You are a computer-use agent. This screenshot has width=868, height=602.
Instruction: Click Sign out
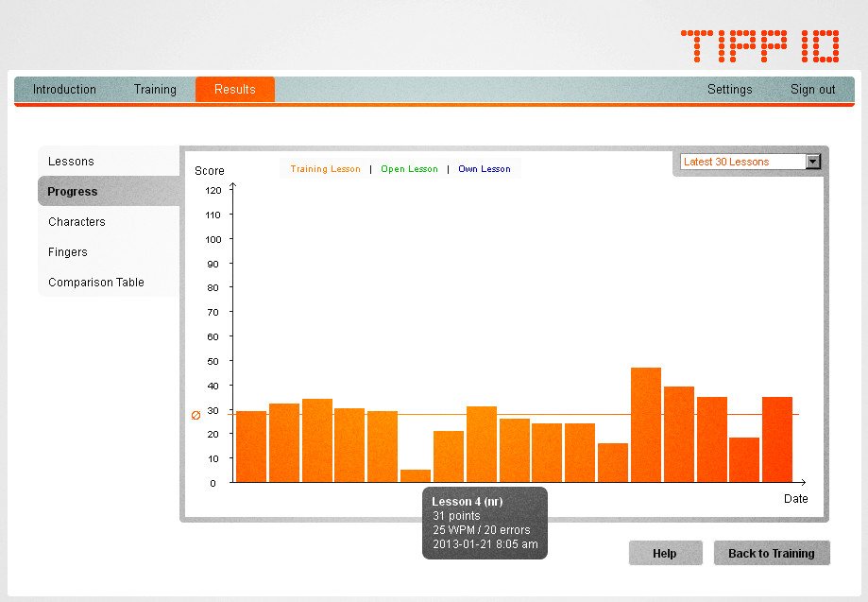(812, 89)
